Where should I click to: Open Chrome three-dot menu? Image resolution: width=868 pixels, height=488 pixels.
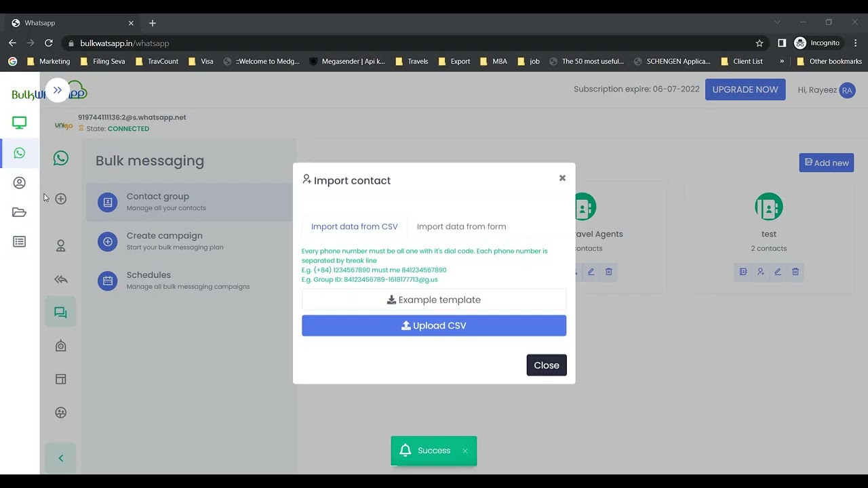pos(854,43)
